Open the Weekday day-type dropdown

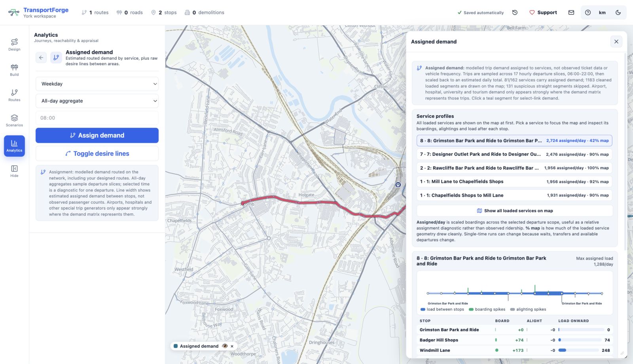click(x=97, y=84)
